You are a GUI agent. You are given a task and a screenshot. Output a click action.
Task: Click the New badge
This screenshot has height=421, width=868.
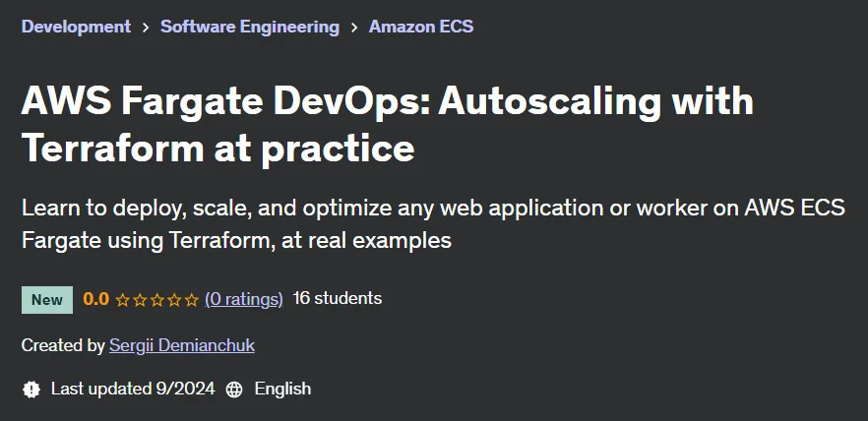coord(47,300)
